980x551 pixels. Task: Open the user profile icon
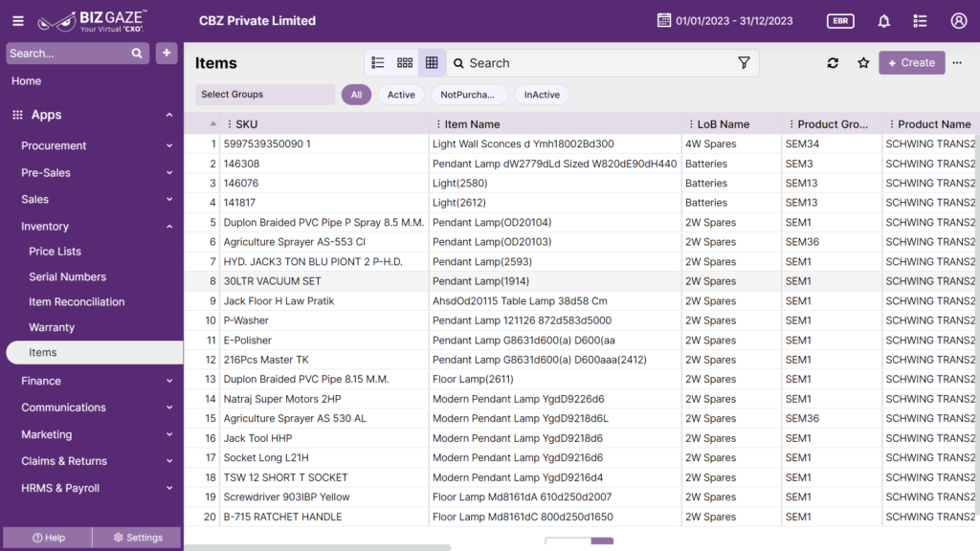coord(959,21)
